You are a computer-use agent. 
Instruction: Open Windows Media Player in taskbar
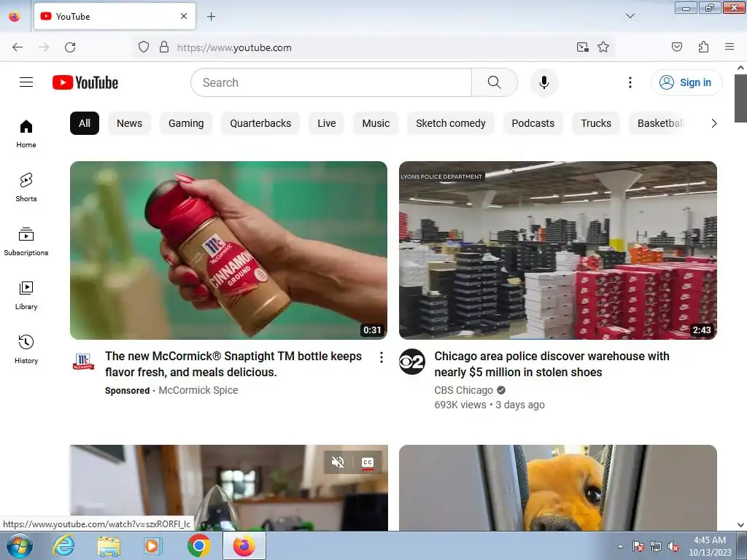(x=153, y=545)
